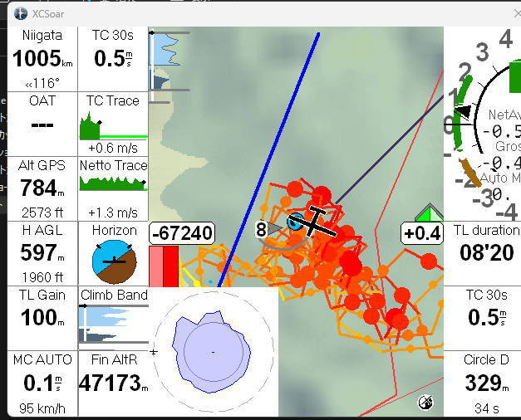Image resolution: width=521 pixels, height=420 pixels.
Task: Click the XCSoar application icon in title bar
Action: (21, 13)
